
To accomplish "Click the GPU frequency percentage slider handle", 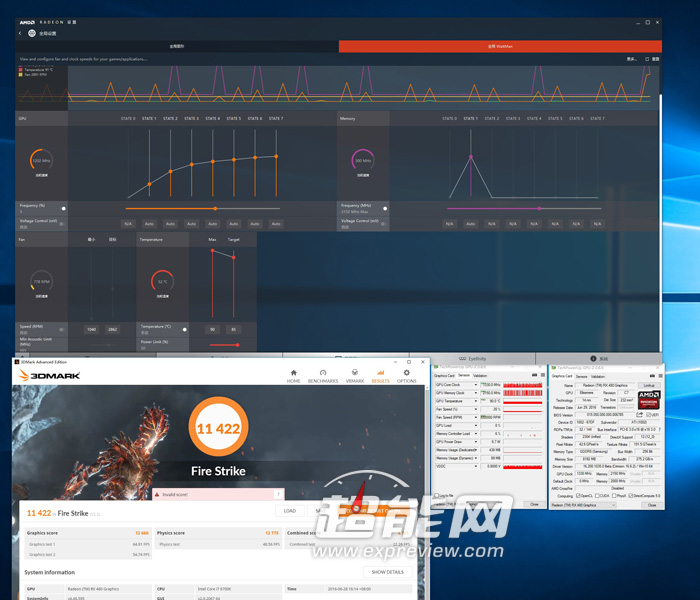I will (x=215, y=208).
